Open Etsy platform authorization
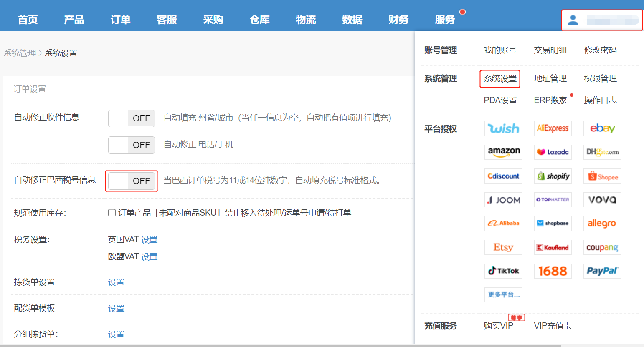This screenshot has width=644, height=347. coord(503,247)
